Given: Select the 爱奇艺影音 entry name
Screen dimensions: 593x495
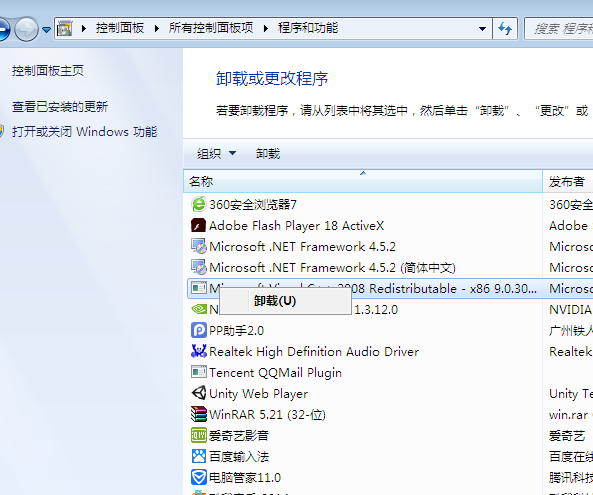Looking at the screenshot, I should 239,435.
